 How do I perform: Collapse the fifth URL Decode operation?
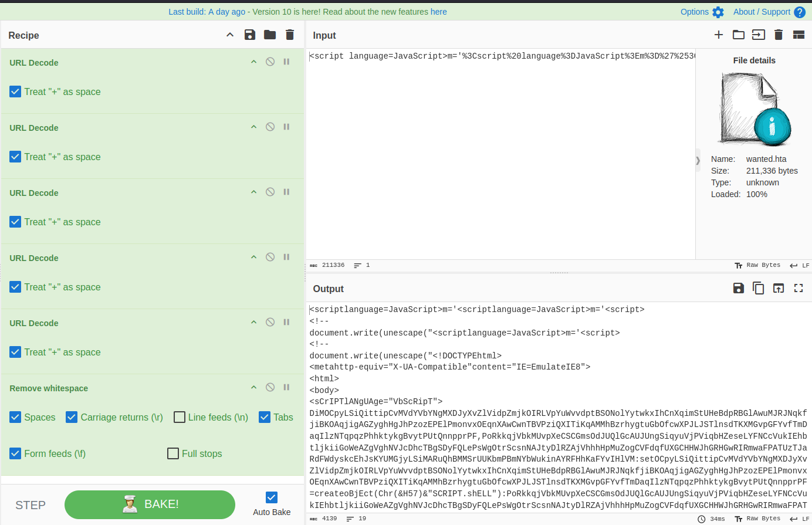pyautogui.click(x=253, y=322)
